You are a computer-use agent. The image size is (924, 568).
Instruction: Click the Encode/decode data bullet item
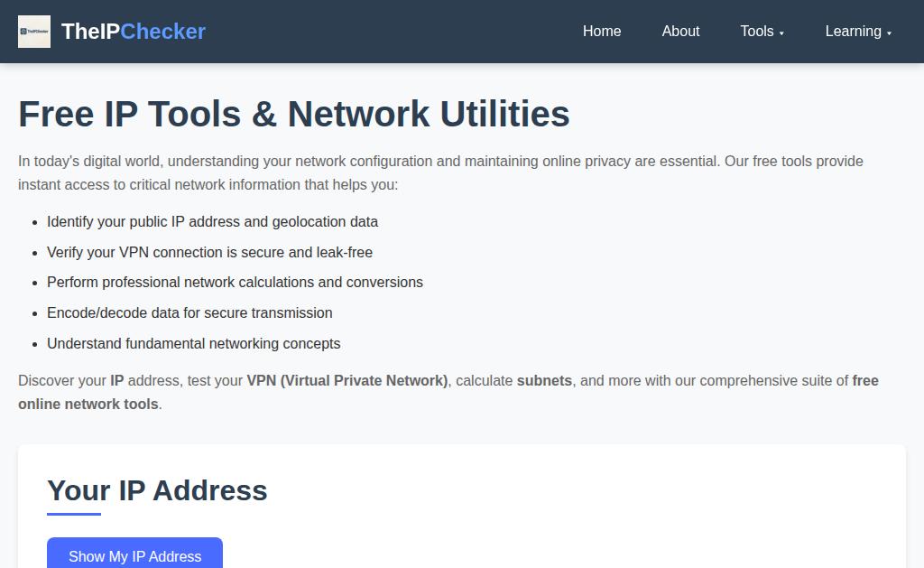click(189, 313)
